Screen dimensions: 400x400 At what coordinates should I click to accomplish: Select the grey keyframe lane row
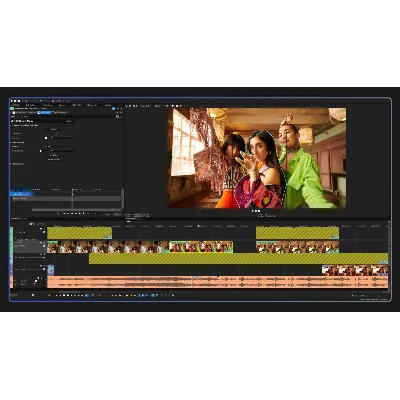[x=66, y=198]
